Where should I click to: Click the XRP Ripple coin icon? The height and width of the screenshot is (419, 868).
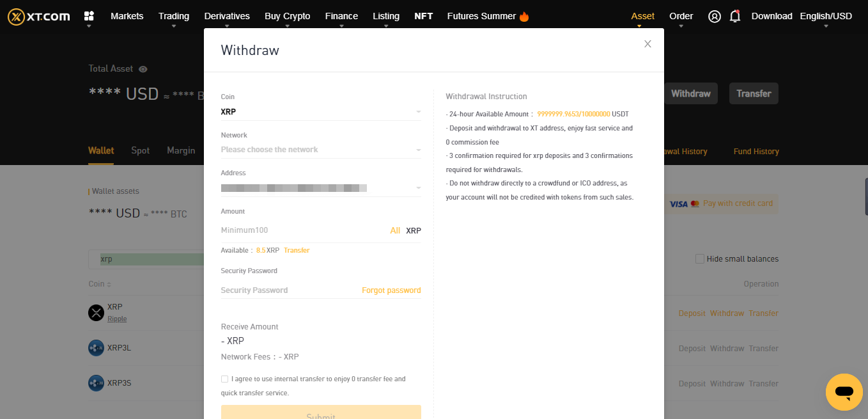point(96,312)
